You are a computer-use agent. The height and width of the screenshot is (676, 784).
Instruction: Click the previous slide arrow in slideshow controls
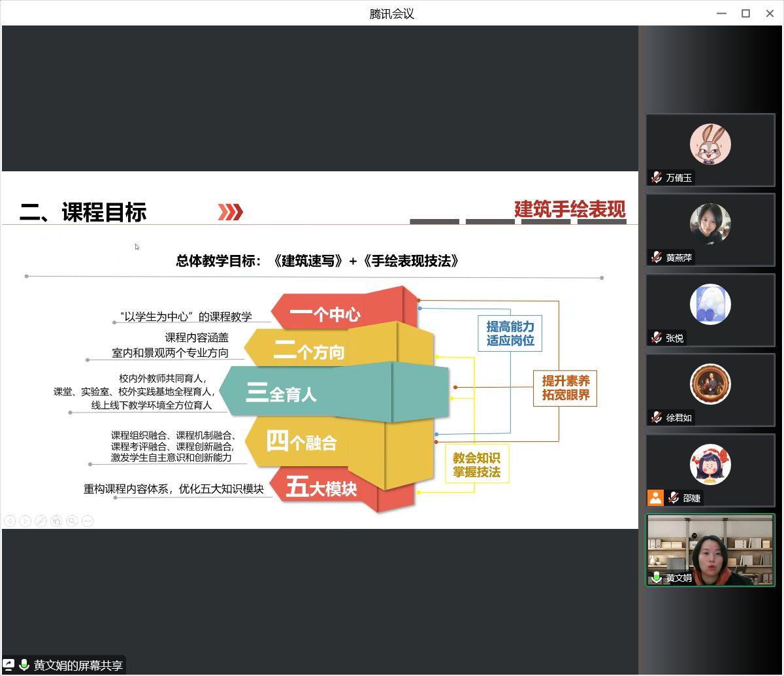click(10, 521)
